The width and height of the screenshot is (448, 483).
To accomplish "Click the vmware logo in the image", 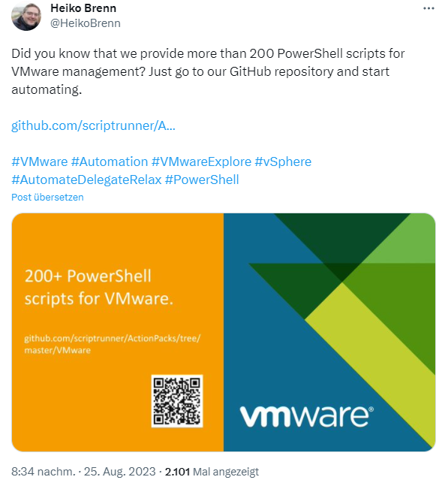I will pos(307,415).
